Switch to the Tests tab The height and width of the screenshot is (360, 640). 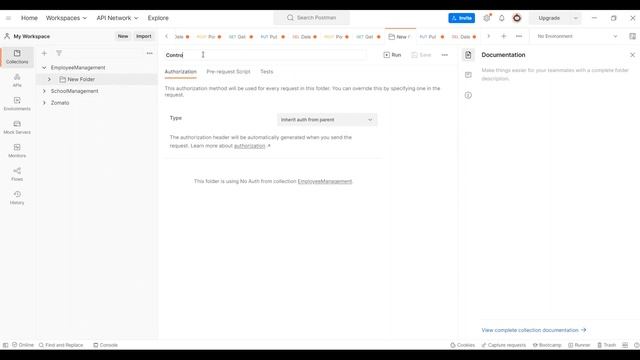[267, 71]
